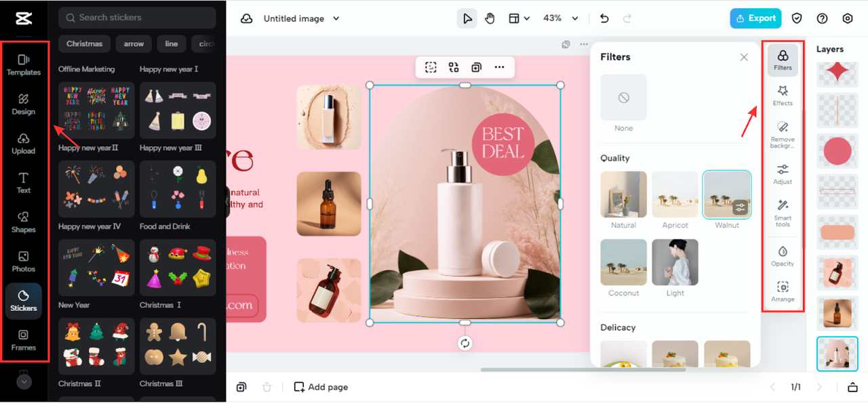The width and height of the screenshot is (868, 403).
Task: Expand the sidebar collapse chevron at the bottom left
Action: pos(24,381)
